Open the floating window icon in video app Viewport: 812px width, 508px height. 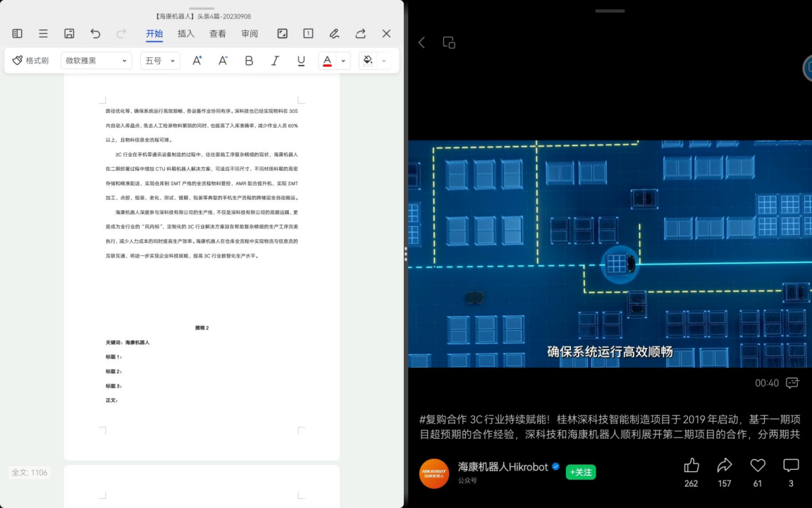point(449,42)
